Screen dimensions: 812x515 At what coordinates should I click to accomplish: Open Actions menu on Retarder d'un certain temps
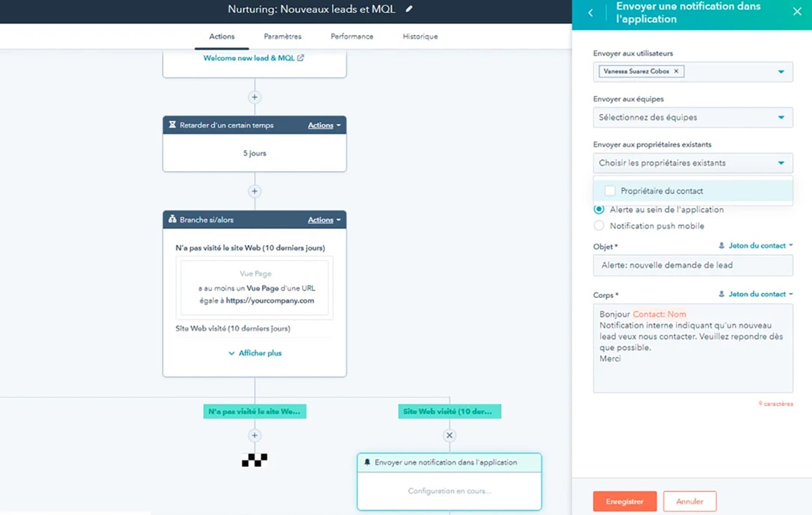point(324,126)
